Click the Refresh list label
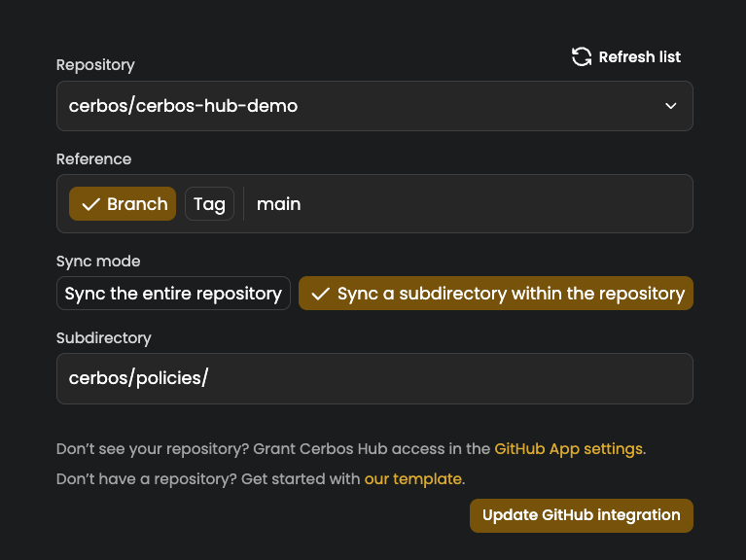Viewport: 746px width, 560px height. 639,57
